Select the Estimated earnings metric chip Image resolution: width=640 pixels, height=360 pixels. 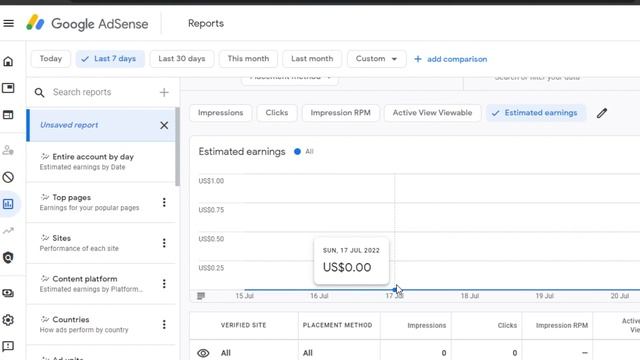click(x=536, y=113)
